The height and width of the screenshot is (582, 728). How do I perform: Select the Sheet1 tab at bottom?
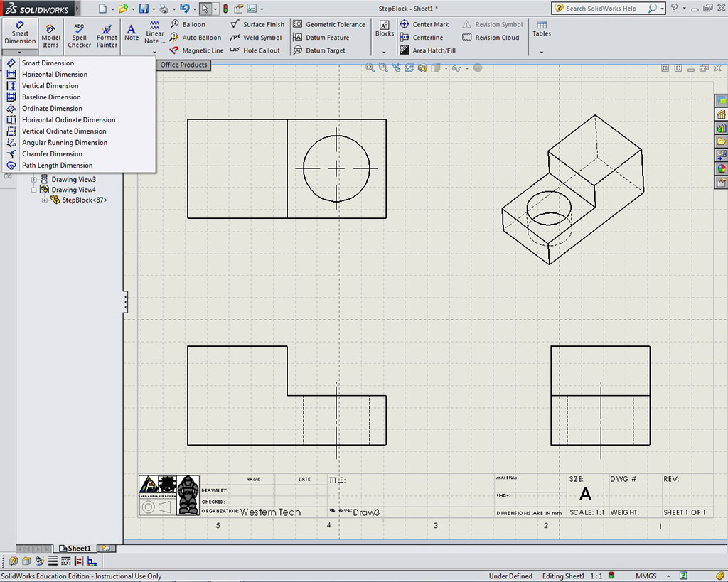point(75,549)
